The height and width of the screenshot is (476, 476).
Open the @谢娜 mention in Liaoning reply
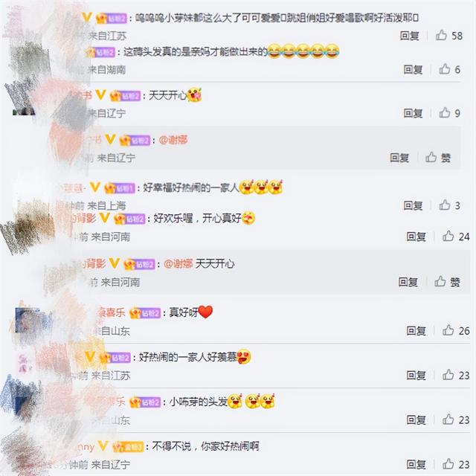coord(173,140)
